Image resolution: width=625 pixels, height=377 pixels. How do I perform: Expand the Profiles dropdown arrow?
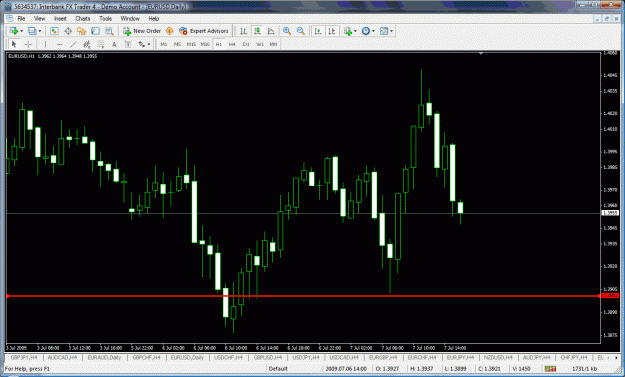click(x=39, y=31)
